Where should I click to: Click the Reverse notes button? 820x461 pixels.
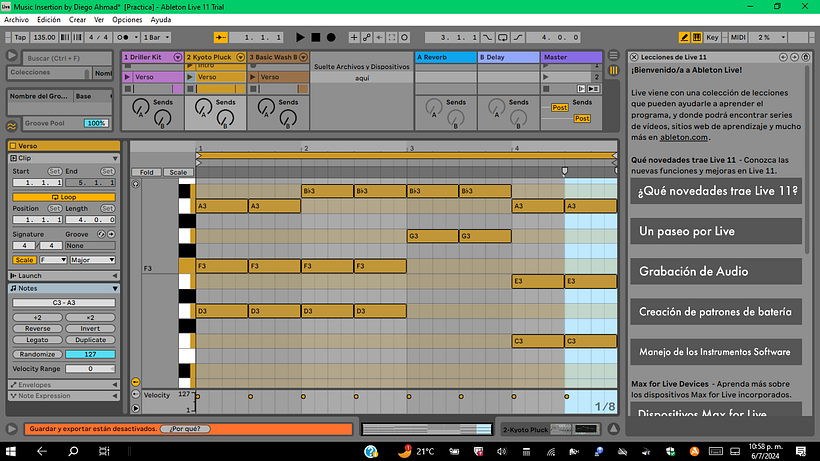pos(38,329)
